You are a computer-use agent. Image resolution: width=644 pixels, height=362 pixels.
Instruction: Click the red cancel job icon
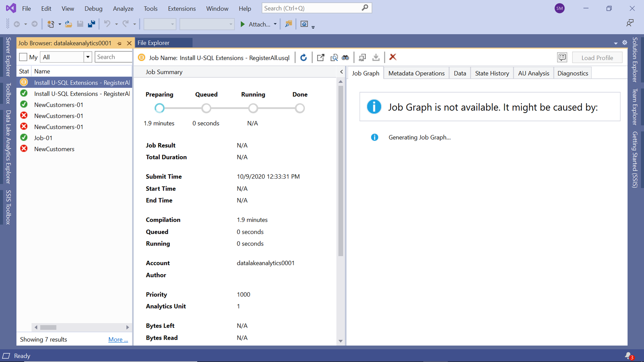coord(393,57)
